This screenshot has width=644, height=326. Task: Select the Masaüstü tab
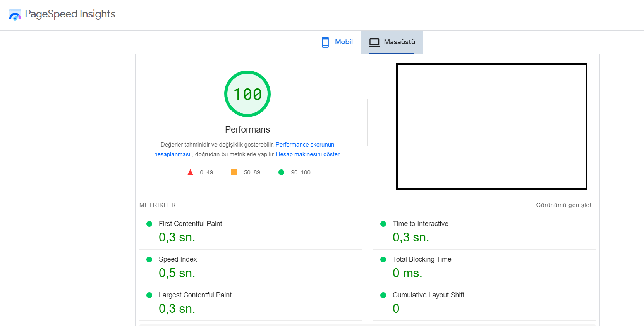pos(392,42)
